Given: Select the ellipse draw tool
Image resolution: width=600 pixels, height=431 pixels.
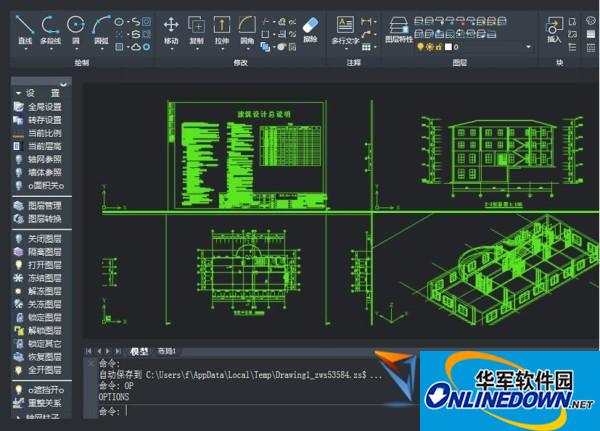Looking at the screenshot, I should point(119,22).
